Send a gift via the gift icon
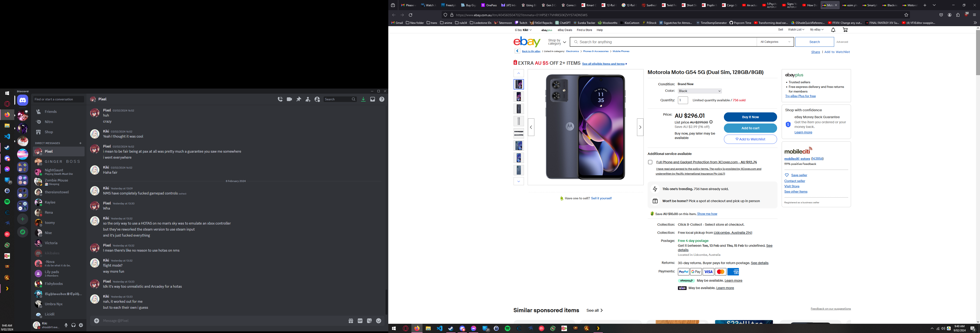Viewport: 980px width, 333px height. 351,321
